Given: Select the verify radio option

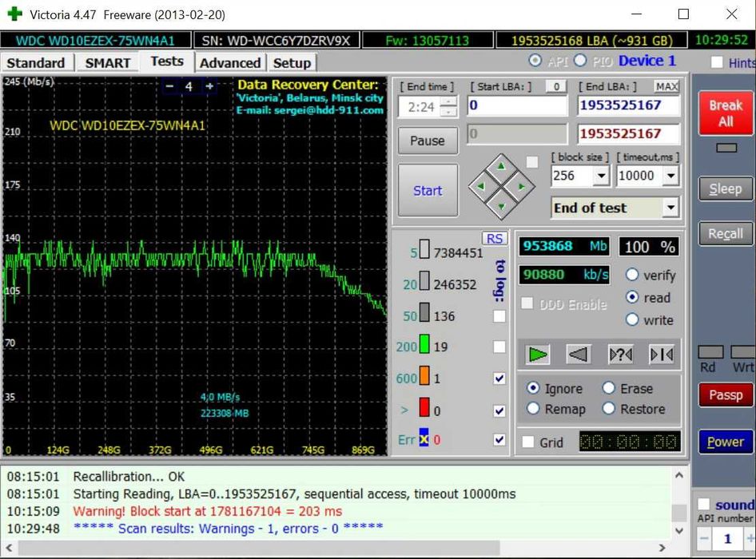Looking at the screenshot, I should (x=632, y=275).
